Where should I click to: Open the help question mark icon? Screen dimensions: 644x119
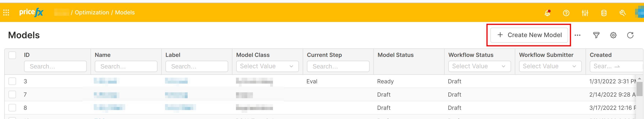[566, 13]
